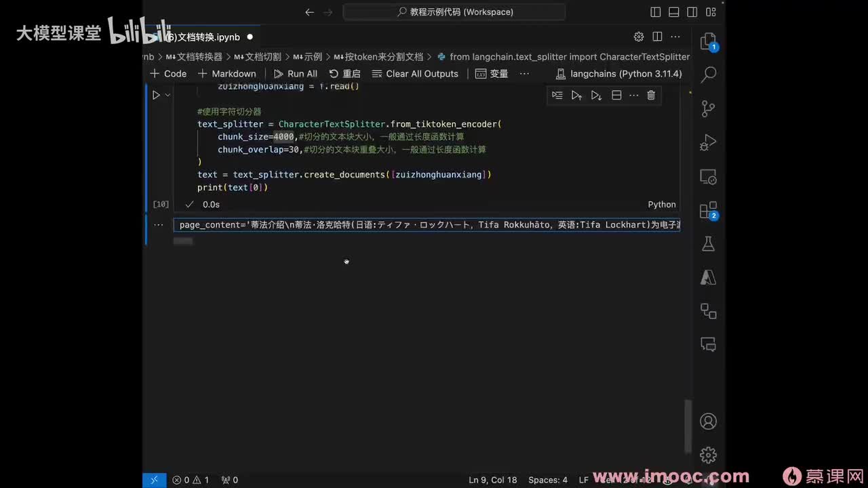Open the Run and Debug view
This screenshot has height=488, width=868.
(x=708, y=142)
